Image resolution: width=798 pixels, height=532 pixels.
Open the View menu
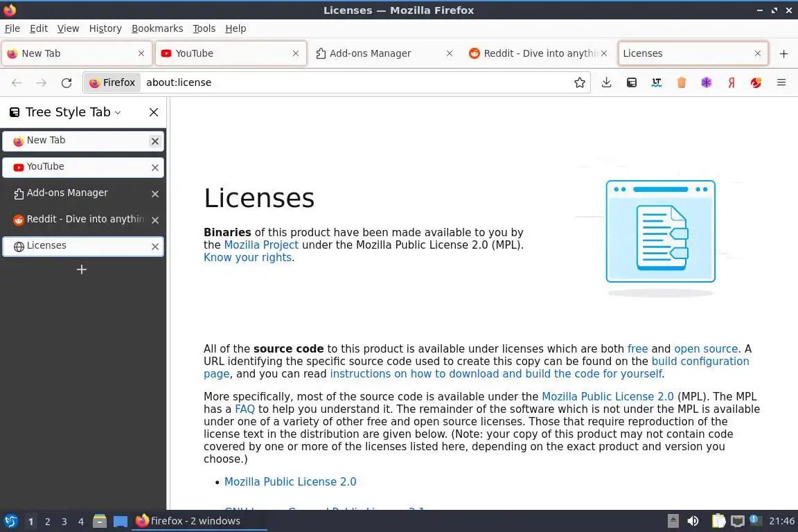point(68,28)
